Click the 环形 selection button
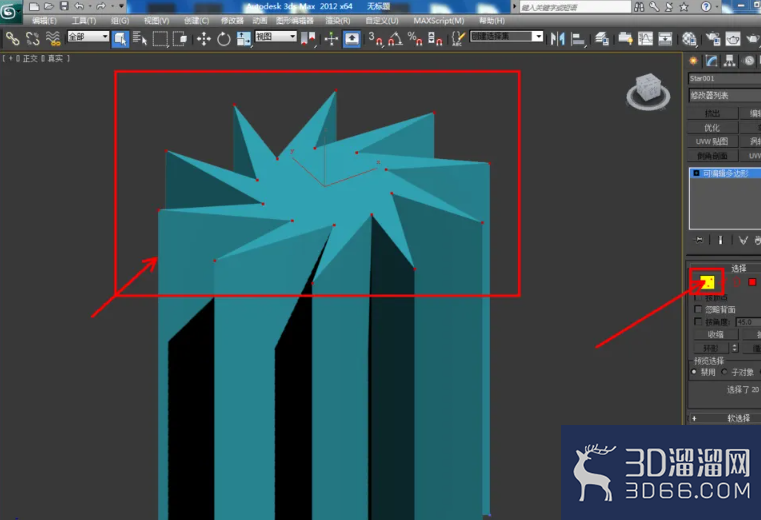761x520 pixels. coord(711,348)
